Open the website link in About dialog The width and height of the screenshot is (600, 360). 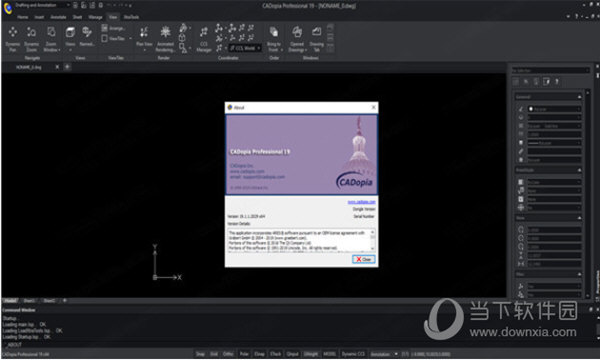pyautogui.click(x=361, y=202)
